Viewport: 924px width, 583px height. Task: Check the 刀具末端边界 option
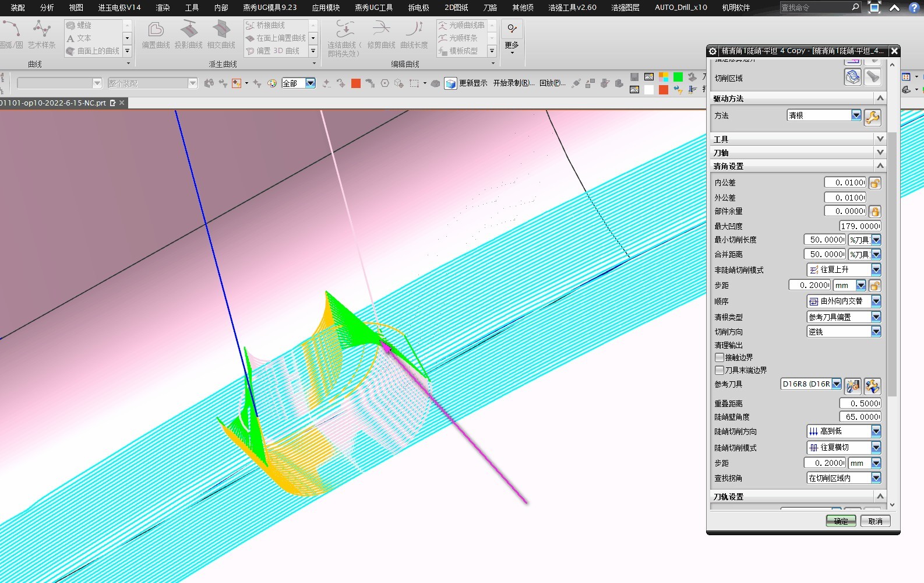point(720,370)
